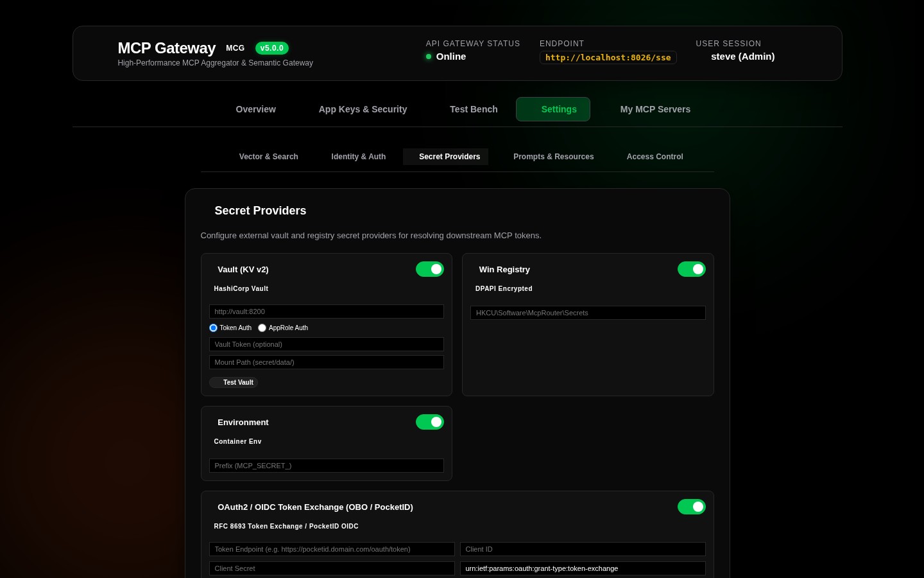Screen dimensions: 924x578
Task: Choose the AppRole Auth radio option
Action: tap(262, 328)
